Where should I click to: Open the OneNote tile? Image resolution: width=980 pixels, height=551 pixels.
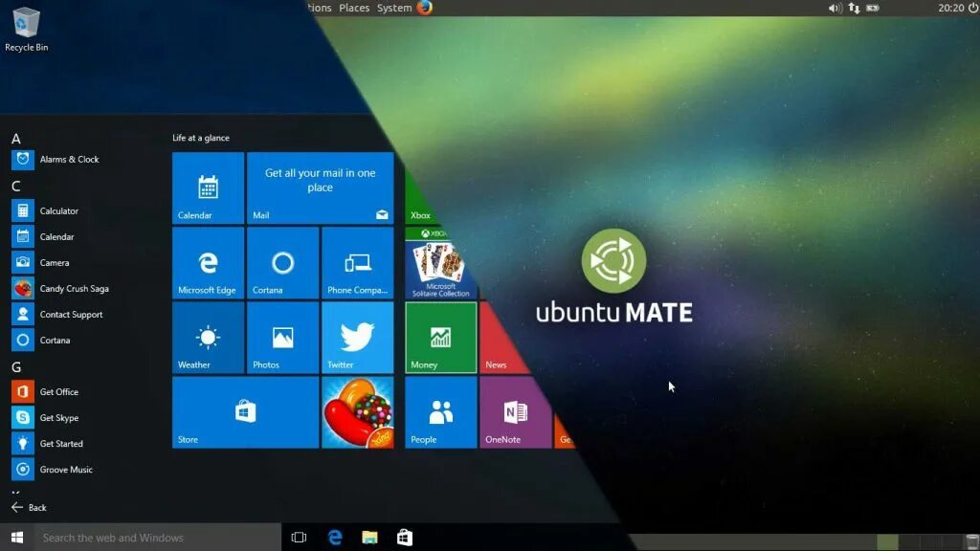516,412
